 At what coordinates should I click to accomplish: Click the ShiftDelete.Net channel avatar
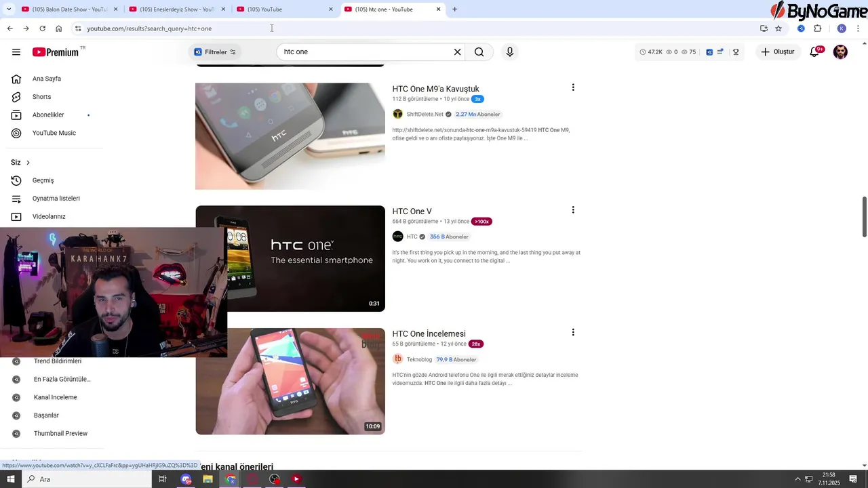[397, 115]
